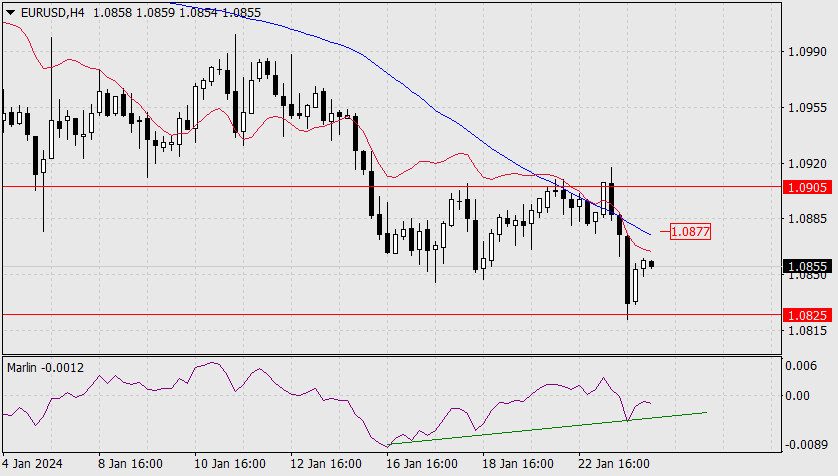This screenshot has height=476, width=838.
Task: Select the EURUSD,H4 symbol title
Action: pos(52,12)
